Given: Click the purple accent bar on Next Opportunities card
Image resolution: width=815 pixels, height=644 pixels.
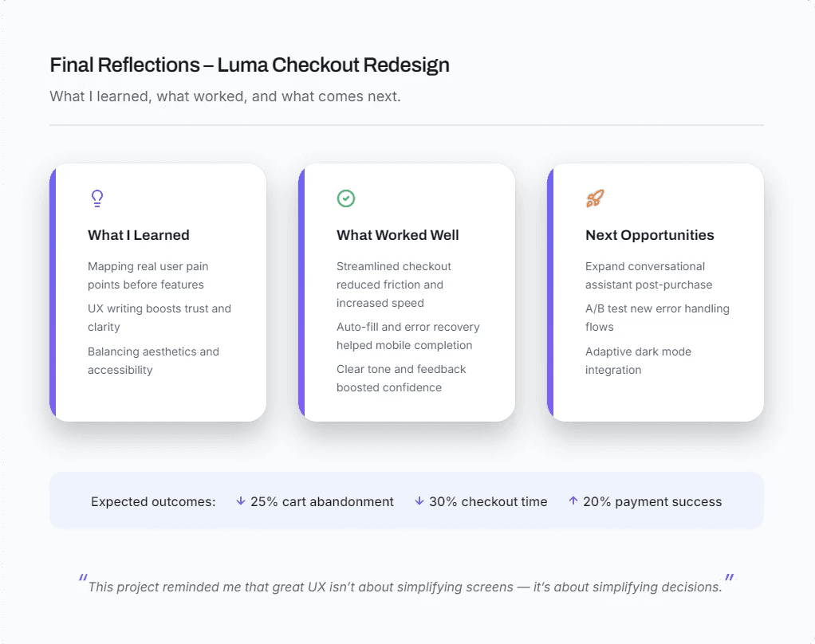Looking at the screenshot, I should 550,293.
